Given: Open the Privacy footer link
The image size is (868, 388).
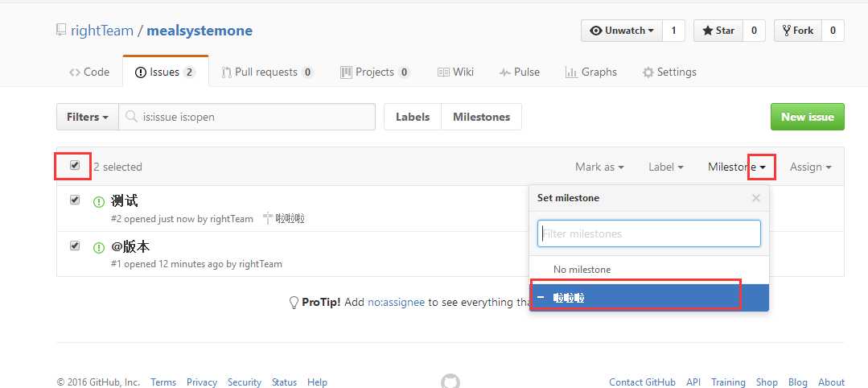Looking at the screenshot, I should coord(201,382).
